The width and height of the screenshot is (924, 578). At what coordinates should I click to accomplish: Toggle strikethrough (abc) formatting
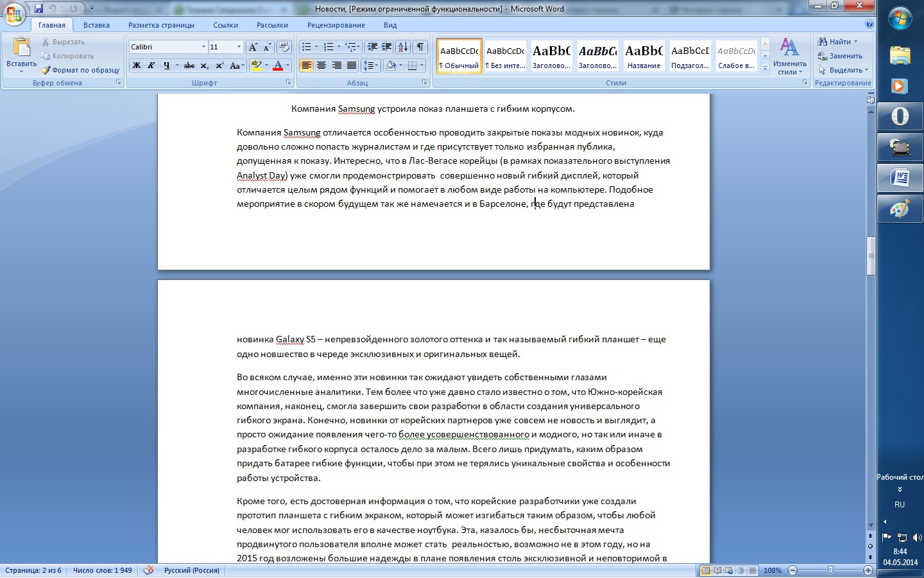pos(189,66)
